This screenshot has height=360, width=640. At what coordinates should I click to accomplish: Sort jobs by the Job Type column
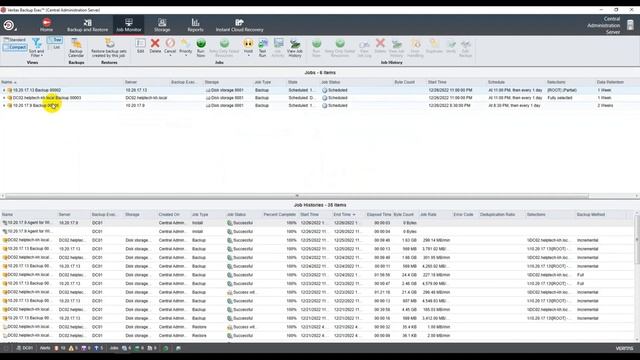262,82
